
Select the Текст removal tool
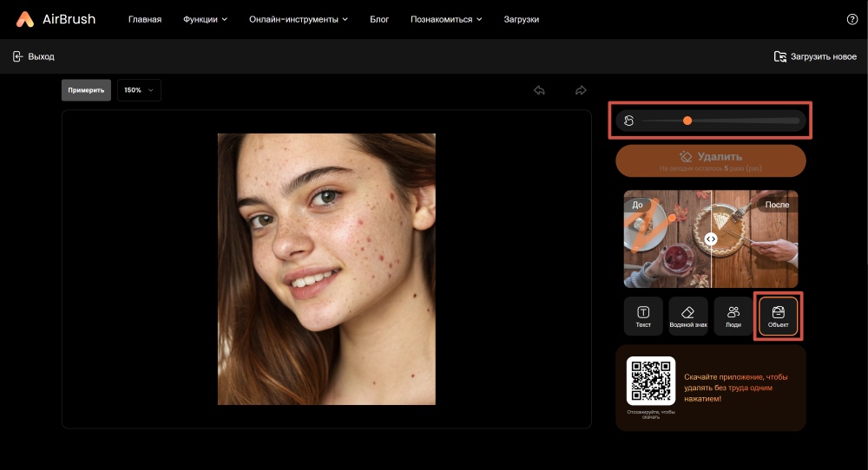coord(643,317)
